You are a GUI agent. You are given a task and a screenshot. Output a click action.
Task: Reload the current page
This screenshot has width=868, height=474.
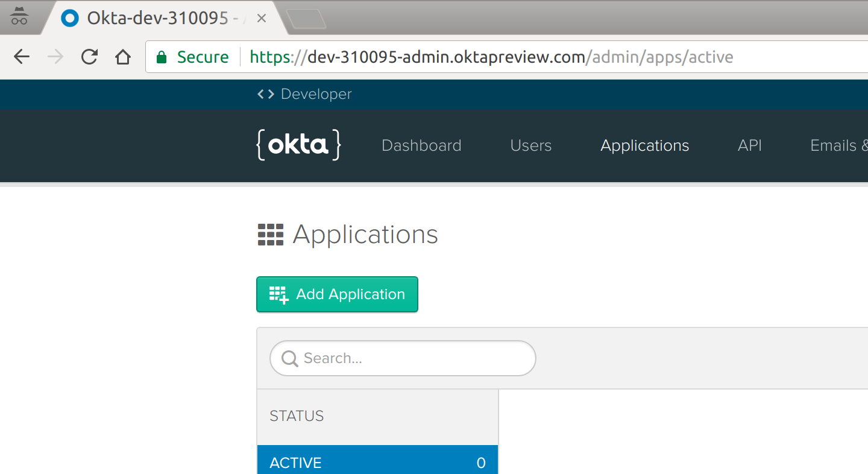point(89,56)
